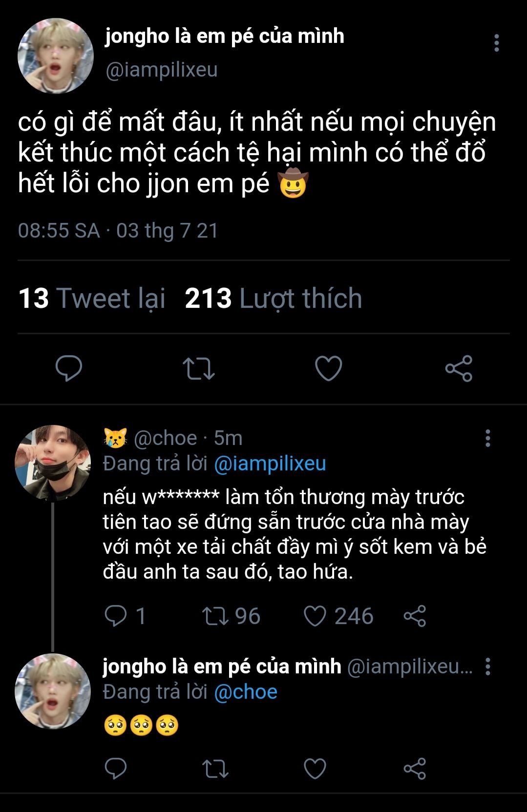Like the emoji reply tweet
Viewport: 527px width, 812px height.
click(x=315, y=769)
